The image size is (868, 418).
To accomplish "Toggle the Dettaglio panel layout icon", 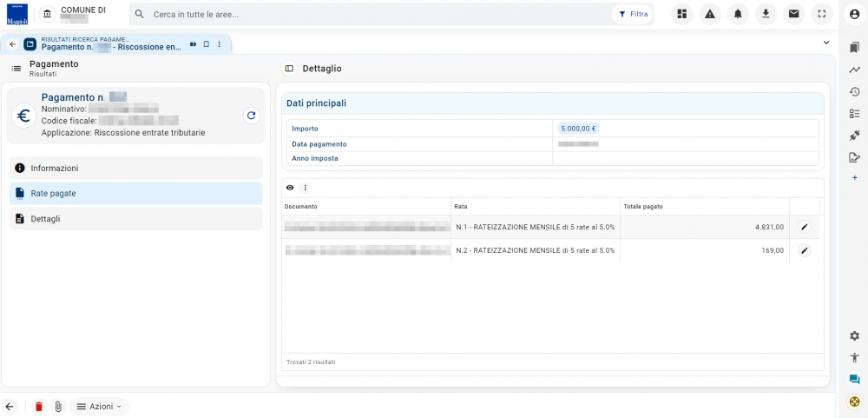I will [x=288, y=69].
